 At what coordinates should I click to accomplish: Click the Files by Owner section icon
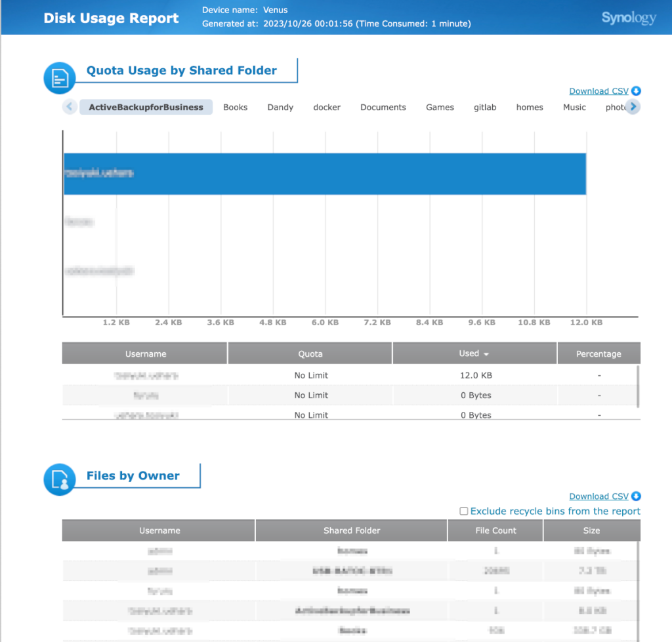click(60, 479)
